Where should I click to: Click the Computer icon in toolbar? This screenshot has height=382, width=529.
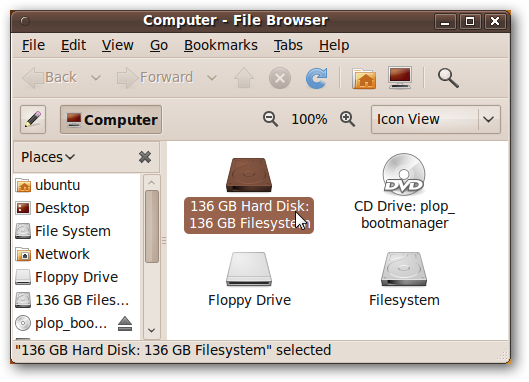pyautogui.click(x=400, y=78)
